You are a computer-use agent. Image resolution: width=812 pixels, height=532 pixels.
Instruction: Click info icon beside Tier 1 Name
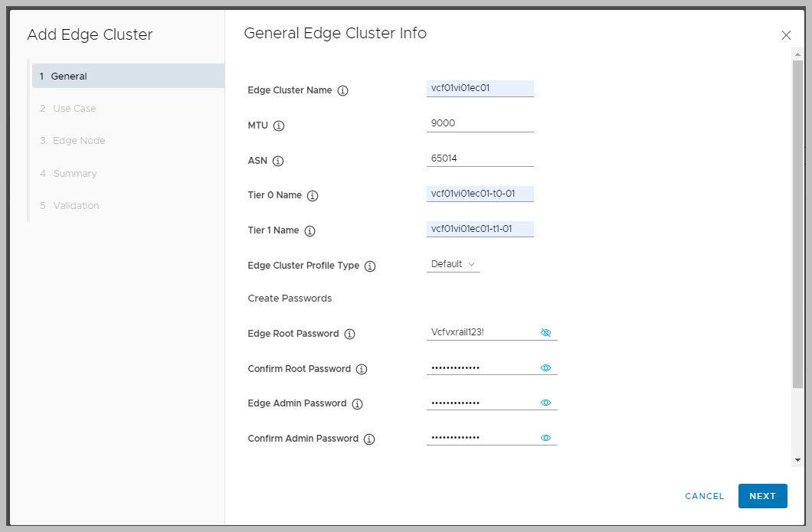[x=310, y=231]
